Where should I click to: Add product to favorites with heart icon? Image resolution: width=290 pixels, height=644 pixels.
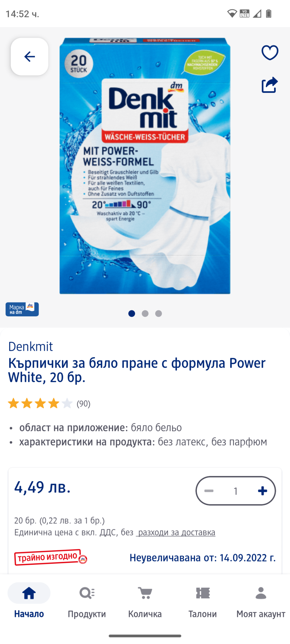[x=270, y=53]
